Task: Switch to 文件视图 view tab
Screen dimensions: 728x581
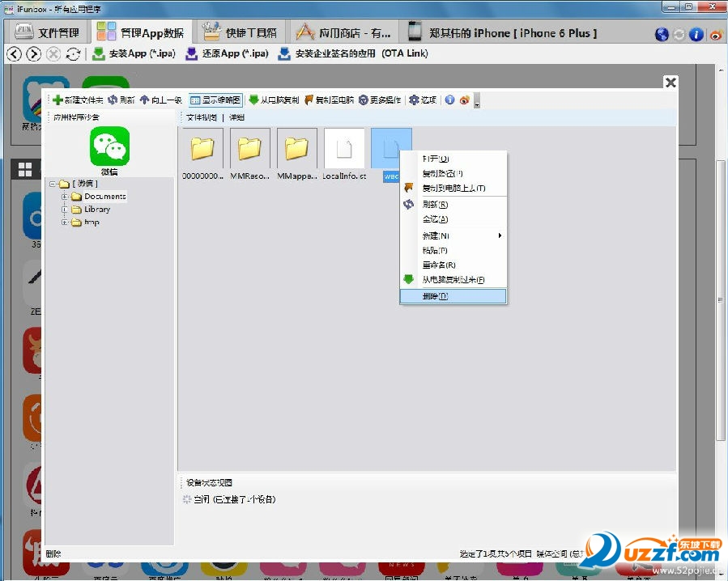Action: coord(202,117)
